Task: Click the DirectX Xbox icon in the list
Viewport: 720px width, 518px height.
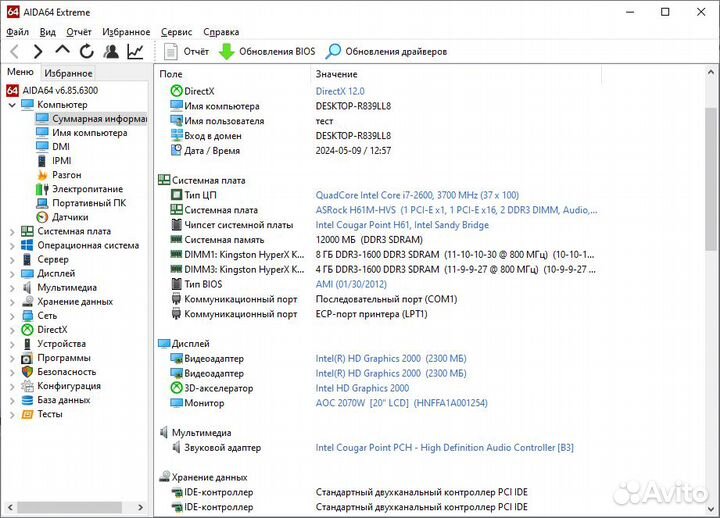Action: pos(176,91)
